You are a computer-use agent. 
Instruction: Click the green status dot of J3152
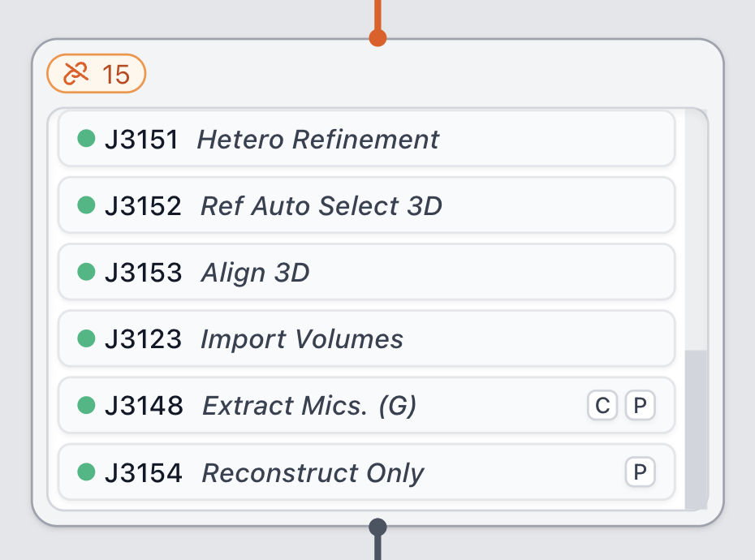click(86, 205)
